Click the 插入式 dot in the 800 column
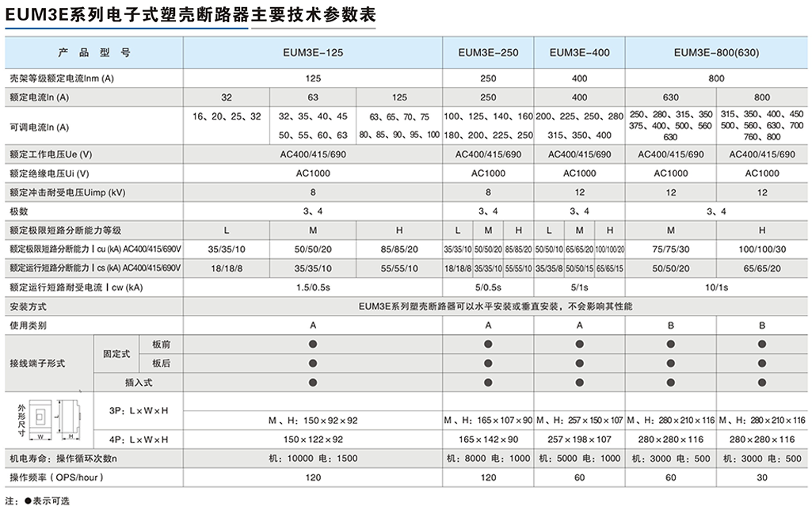Viewport: 812px width, 510px height. click(762, 382)
